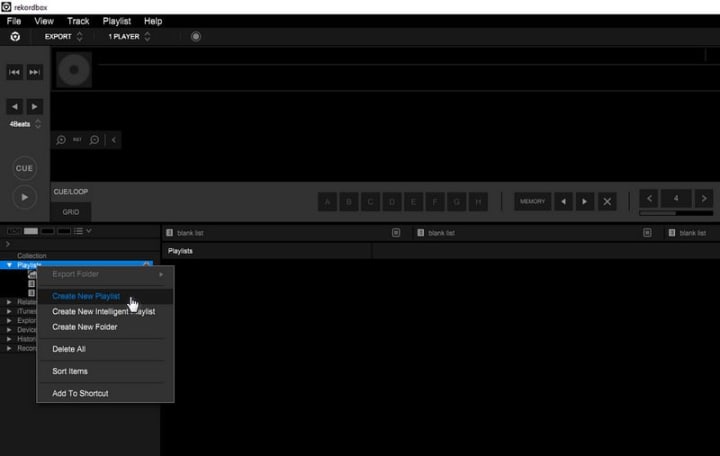The height and width of the screenshot is (456, 720).
Task: Skip to the previous track
Action: coord(14,72)
